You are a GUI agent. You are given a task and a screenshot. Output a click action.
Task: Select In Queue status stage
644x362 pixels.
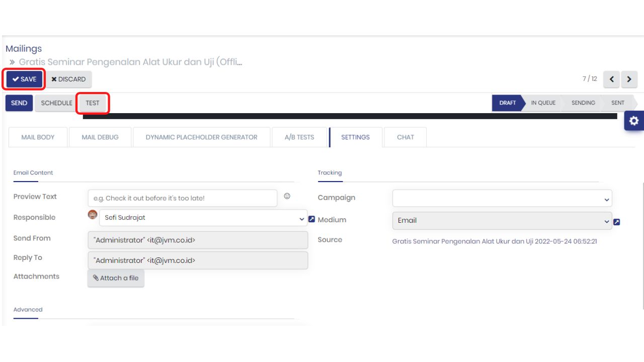[x=543, y=103]
